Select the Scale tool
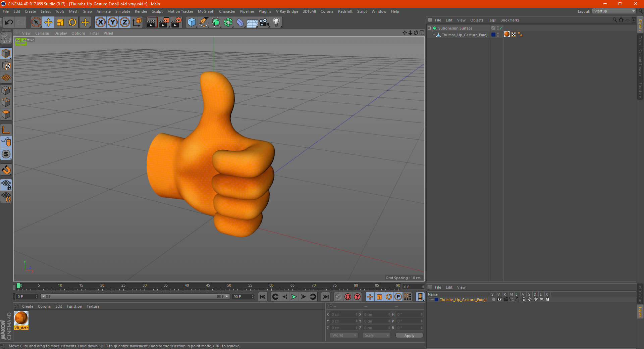Viewport: 644px width, 349px height. click(x=60, y=22)
